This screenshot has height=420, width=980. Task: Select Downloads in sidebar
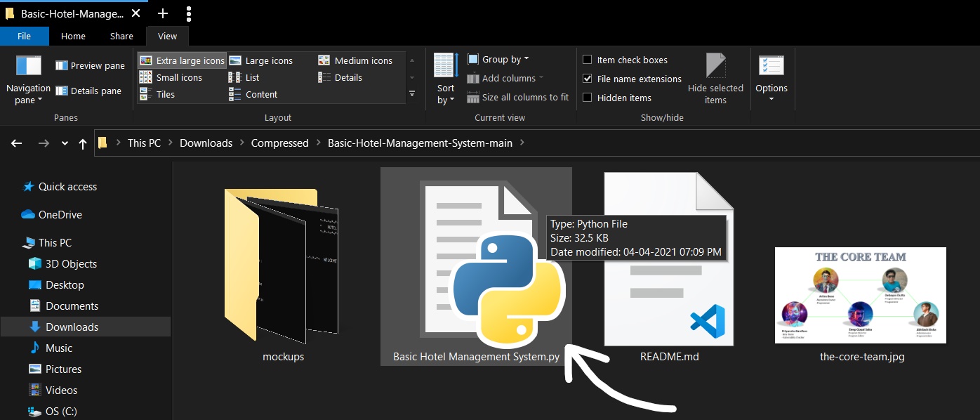[85, 327]
